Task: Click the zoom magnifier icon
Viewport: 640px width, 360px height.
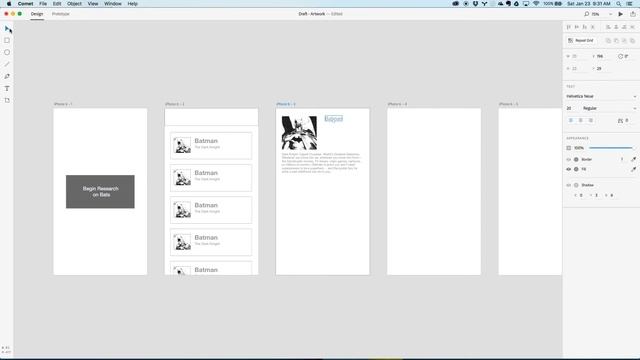Action: [587, 14]
